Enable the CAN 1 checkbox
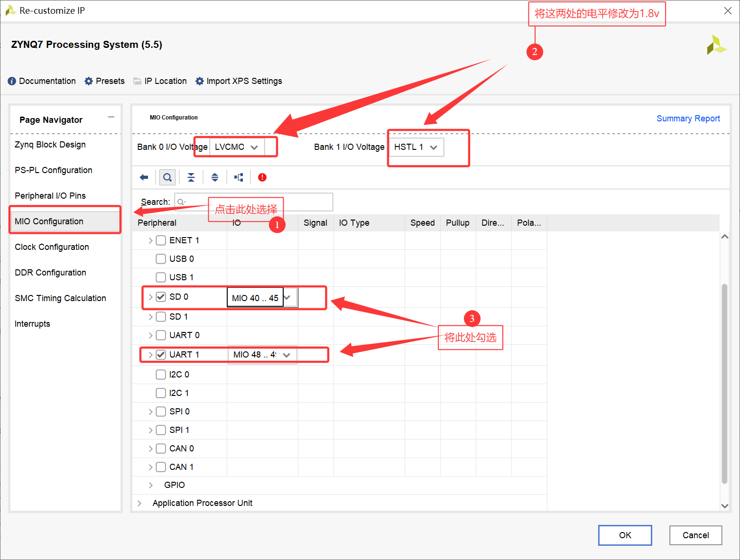This screenshot has height=560, width=740. pos(161,467)
